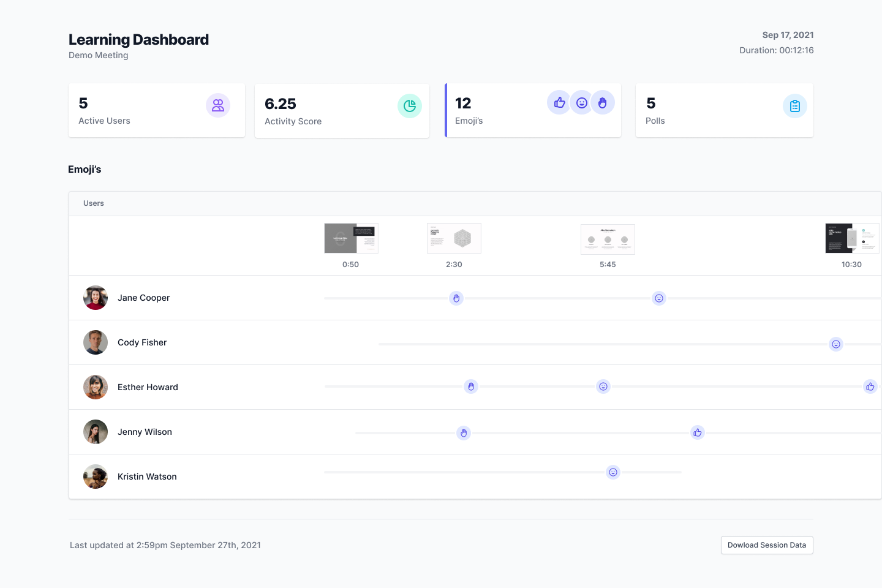Click the name Jane Cooper

tap(143, 298)
